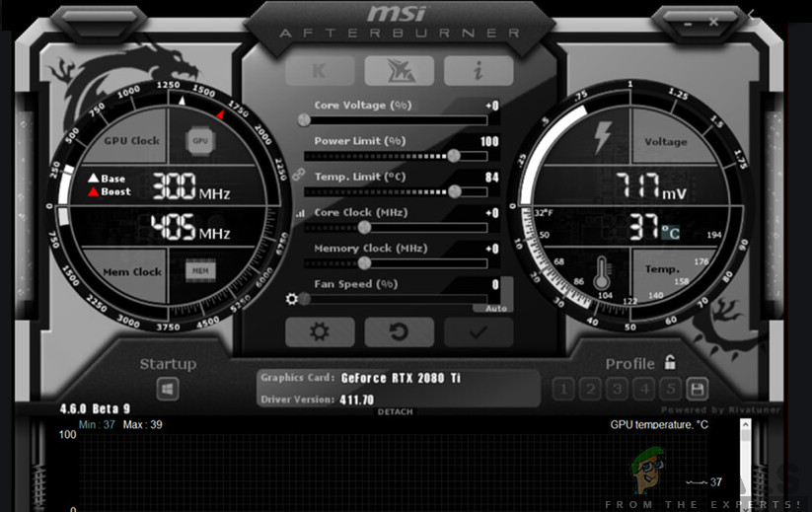Screen dimensions: 812x512
Task: Click the lightning bolt voltage icon
Action: click(x=602, y=138)
